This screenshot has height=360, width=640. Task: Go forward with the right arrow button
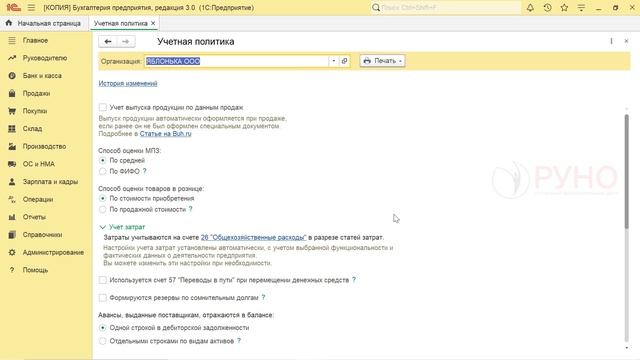[x=126, y=41]
